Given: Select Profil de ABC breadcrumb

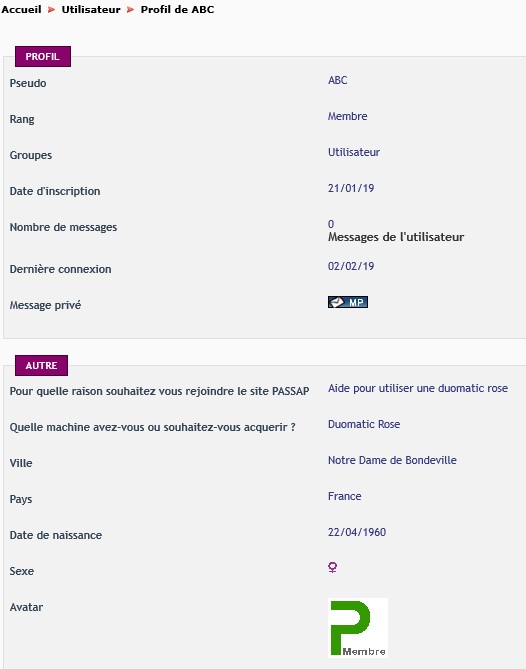Looking at the screenshot, I should click(177, 9).
